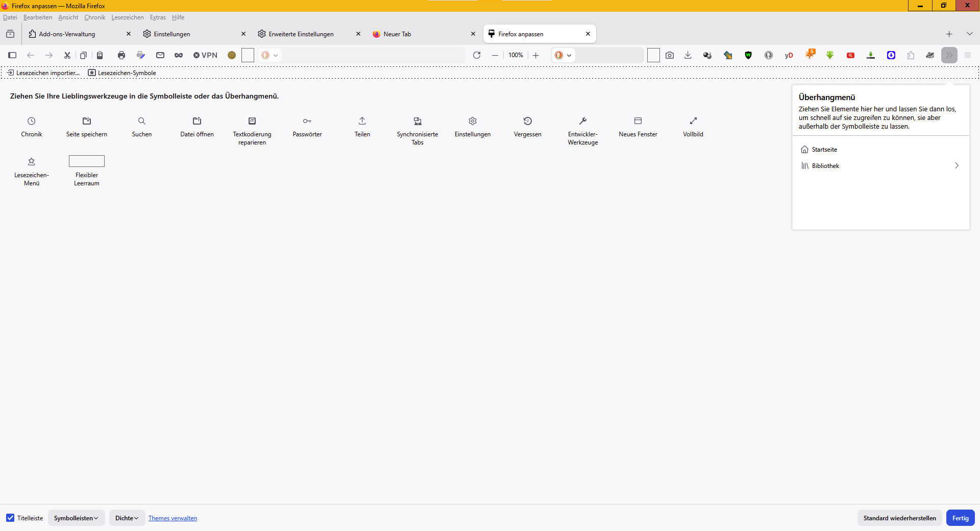Image resolution: width=980 pixels, height=531 pixels.
Task: Click the Screenshot camera icon
Action: [x=670, y=55]
